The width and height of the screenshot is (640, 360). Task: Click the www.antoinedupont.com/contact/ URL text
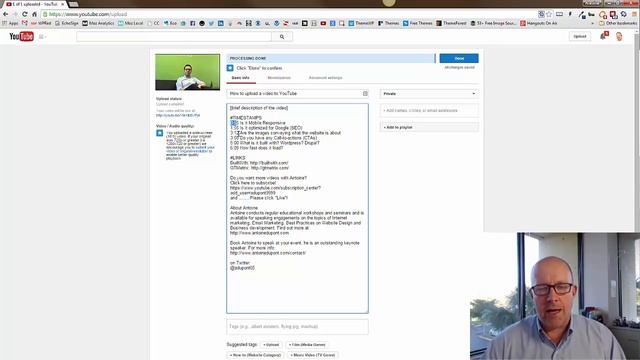(267, 253)
